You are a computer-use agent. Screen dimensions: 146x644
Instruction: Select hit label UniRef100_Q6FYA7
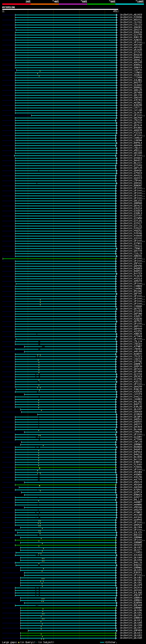131,294
